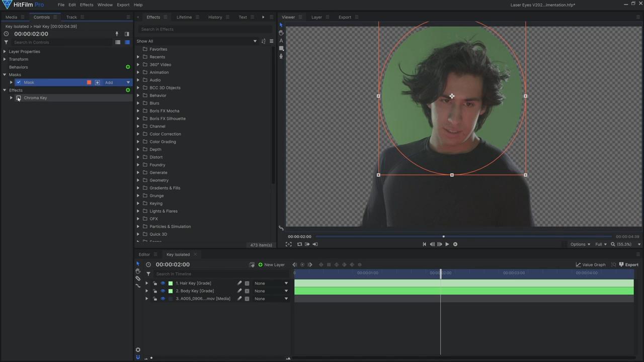644x362 pixels.
Task: Expand the Transform section
Action: pos(5,59)
